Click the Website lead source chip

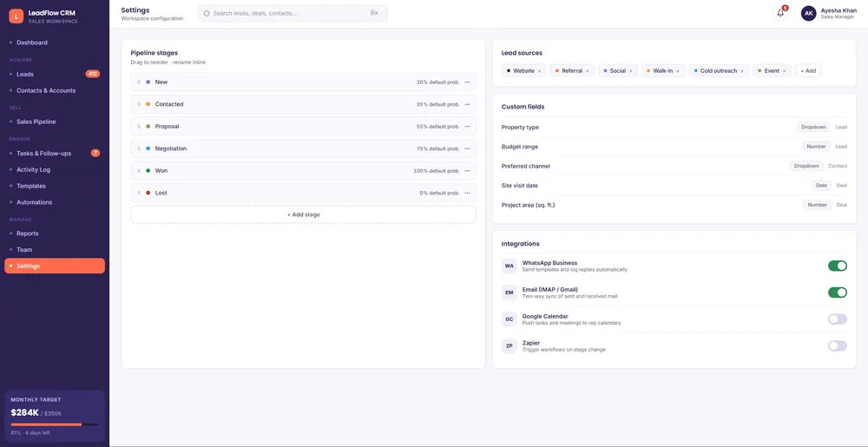(523, 71)
